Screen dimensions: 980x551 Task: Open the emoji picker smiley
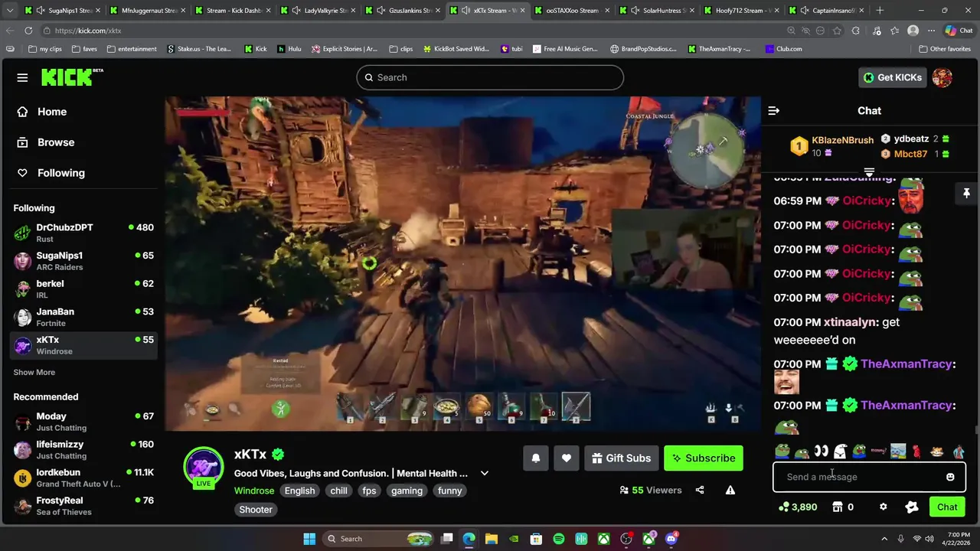tap(950, 477)
